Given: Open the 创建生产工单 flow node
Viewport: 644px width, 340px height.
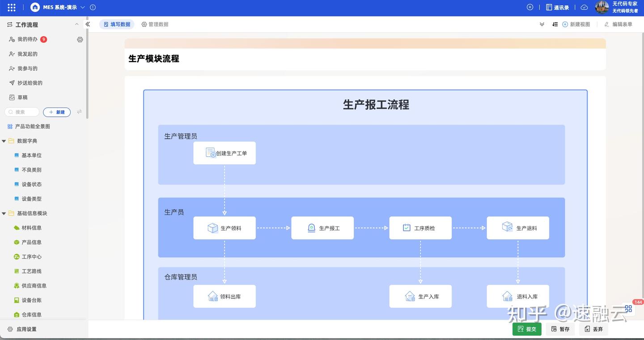Looking at the screenshot, I should (x=224, y=153).
